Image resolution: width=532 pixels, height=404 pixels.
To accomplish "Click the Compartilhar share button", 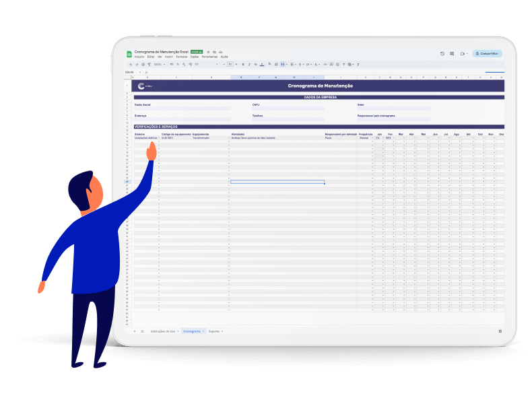I will [x=487, y=54].
